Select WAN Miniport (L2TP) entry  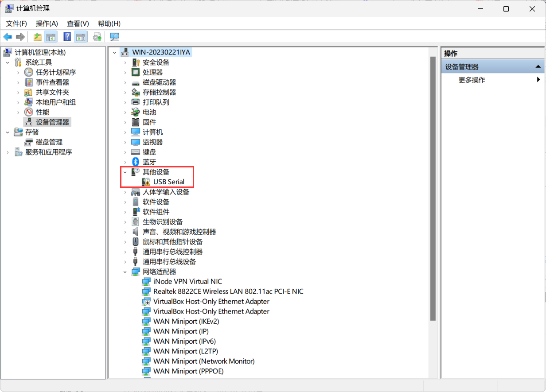187,351
